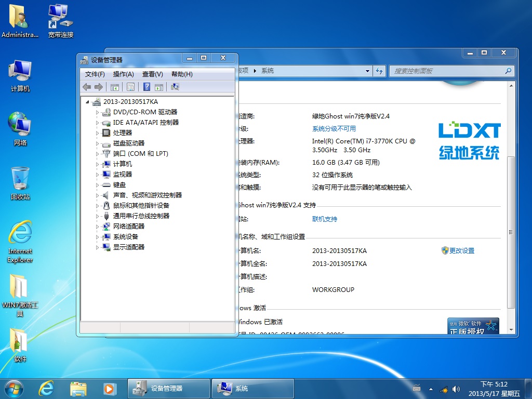Open Windows Explorer from the taskbar
This screenshot has width=532, height=399.
(78, 389)
